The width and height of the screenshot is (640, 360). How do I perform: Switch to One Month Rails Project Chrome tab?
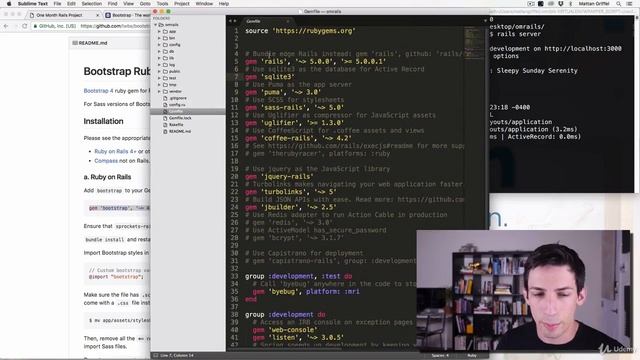click(63, 15)
